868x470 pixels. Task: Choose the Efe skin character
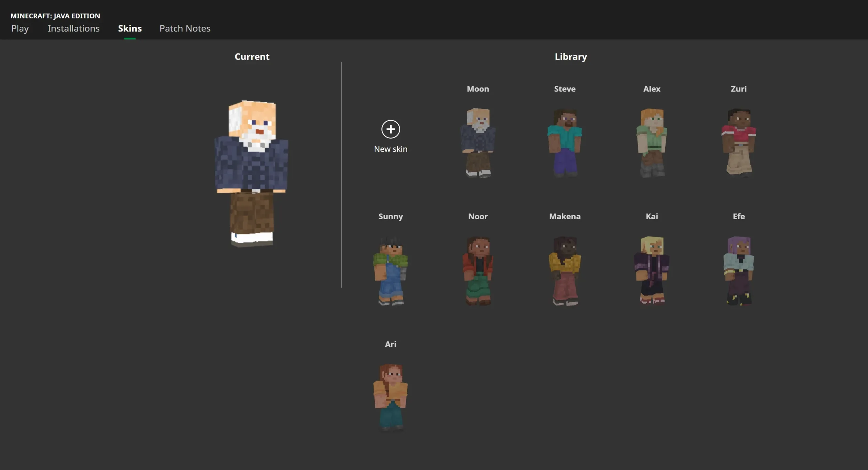[x=738, y=270]
